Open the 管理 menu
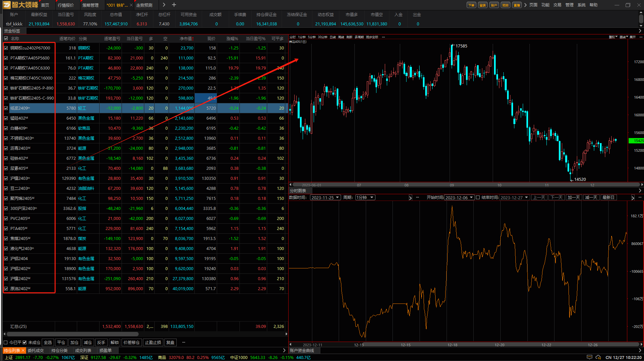This screenshot has width=644, height=361. (570, 5)
